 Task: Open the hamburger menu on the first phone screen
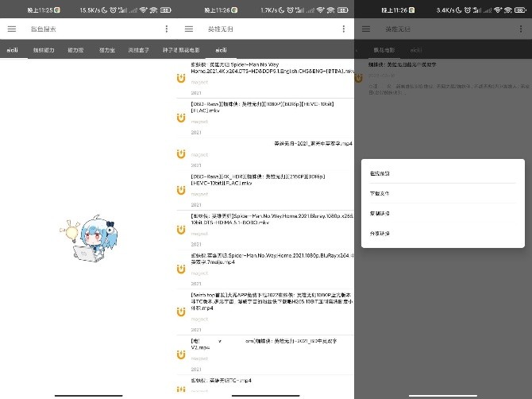point(12,29)
